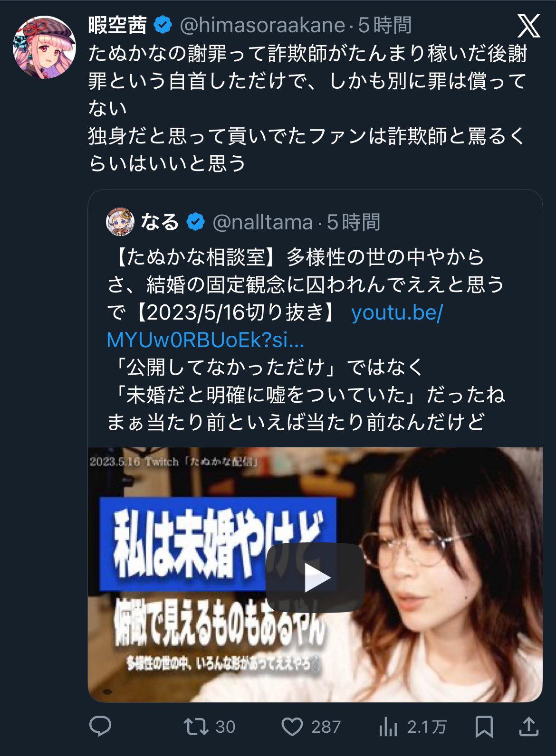Viewport: 556px width, 756px height.
Task: Select the 暇空茜 display name
Action: click(117, 25)
